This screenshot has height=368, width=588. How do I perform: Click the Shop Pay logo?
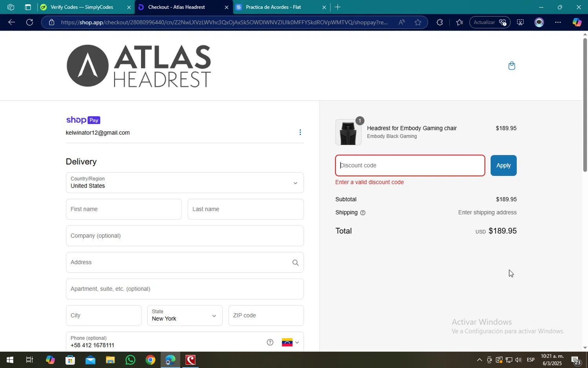pos(83,120)
